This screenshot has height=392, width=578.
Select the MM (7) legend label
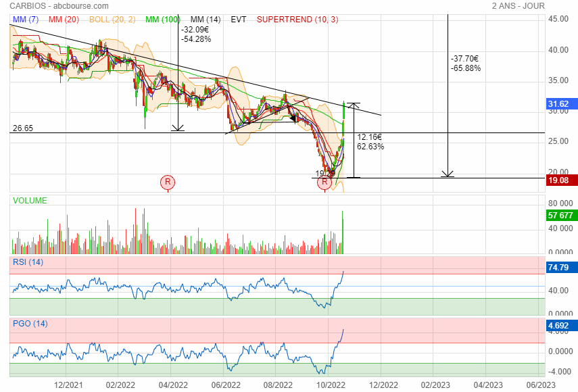point(26,20)
